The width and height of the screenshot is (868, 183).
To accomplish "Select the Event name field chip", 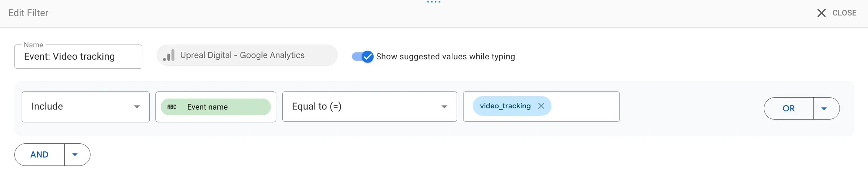I will [216, 107].
